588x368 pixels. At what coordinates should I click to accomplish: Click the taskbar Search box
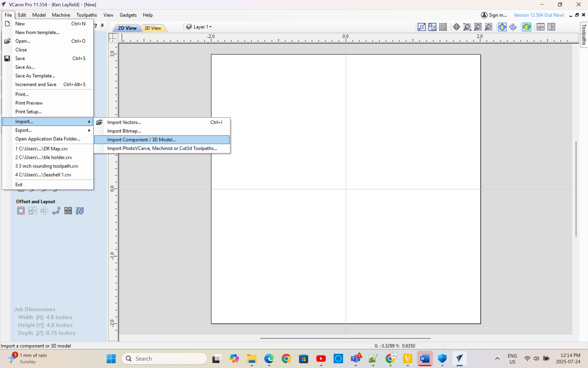click(164, 359)
